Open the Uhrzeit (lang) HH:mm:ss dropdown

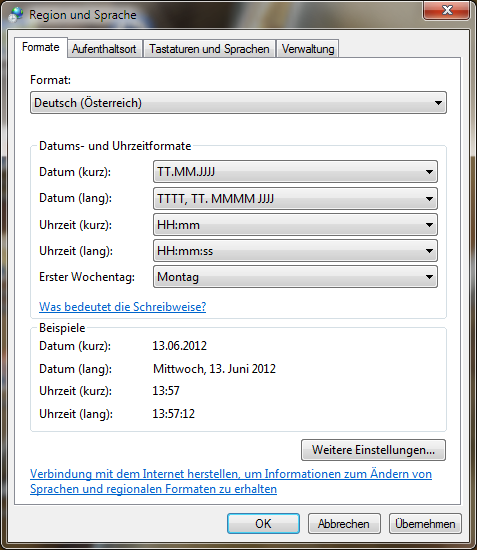[295, 251]
